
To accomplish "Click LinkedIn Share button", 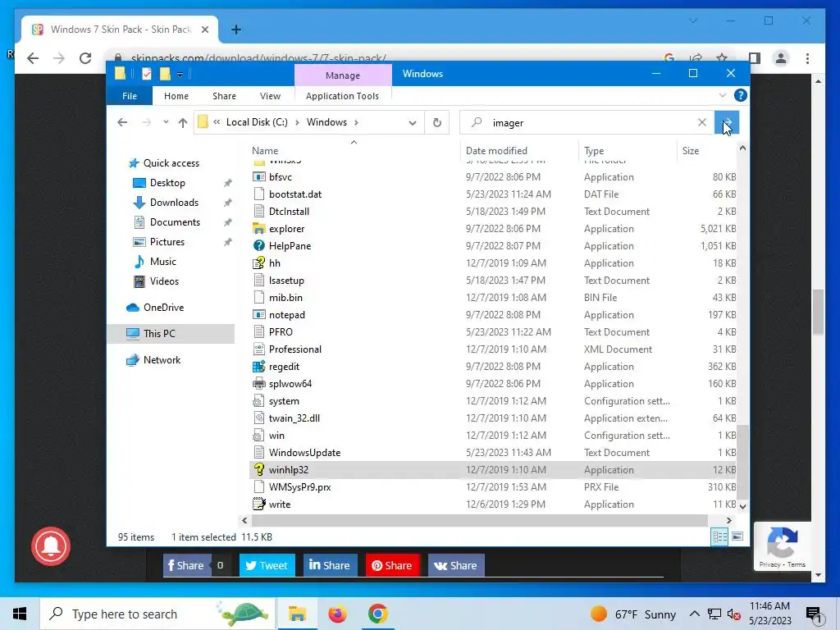I will pyautogui.click(x=330, y=565).
